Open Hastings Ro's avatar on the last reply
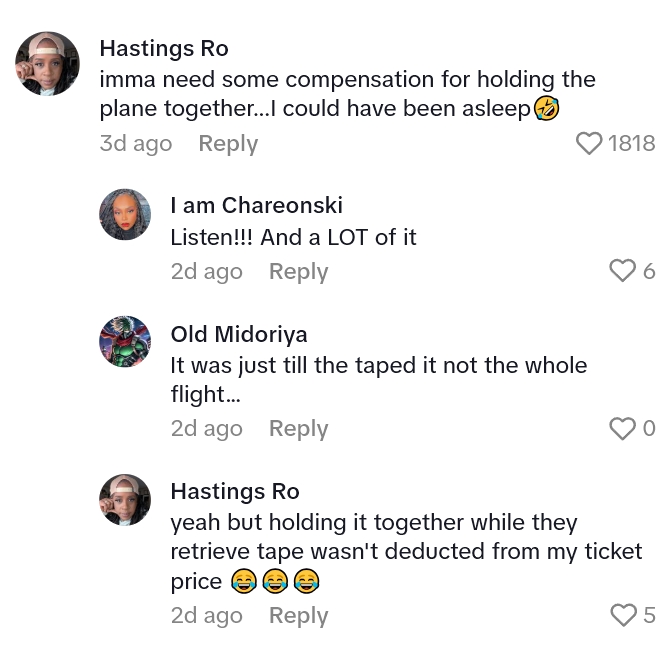The image size is (662, 650). click(x=125, y=500)
